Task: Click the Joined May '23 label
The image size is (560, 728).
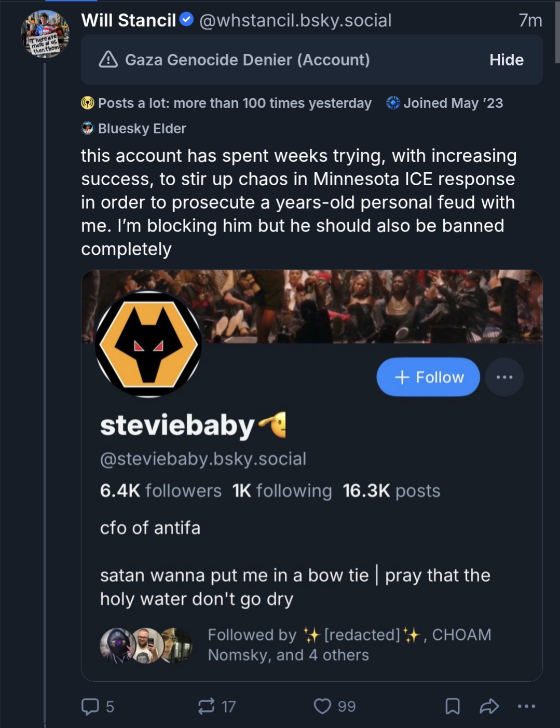Action: (445, 103)
